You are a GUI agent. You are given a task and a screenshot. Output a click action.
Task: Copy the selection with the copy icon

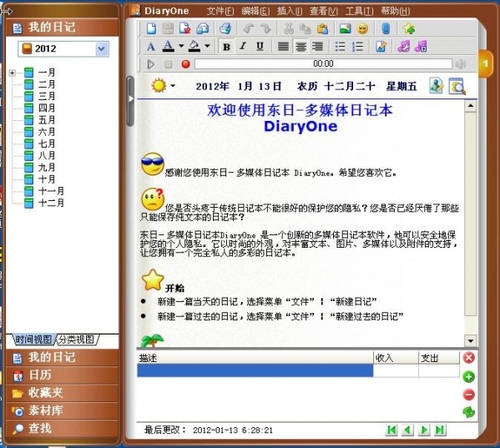click(x=305, y=29)
